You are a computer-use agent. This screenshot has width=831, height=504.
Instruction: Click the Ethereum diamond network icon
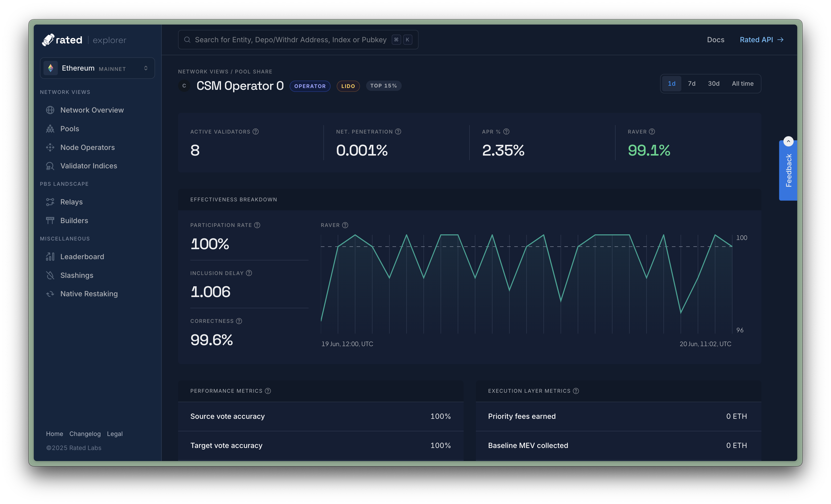(51, 68)
